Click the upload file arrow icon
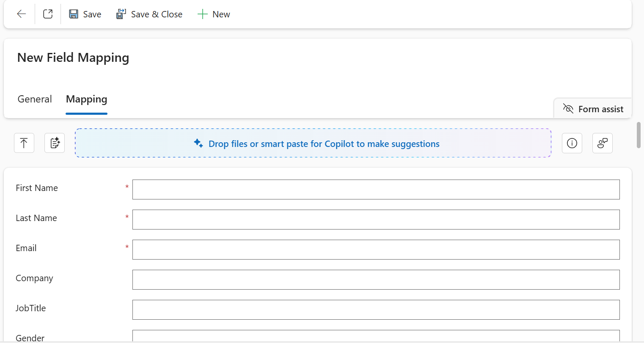 point(24,143)
